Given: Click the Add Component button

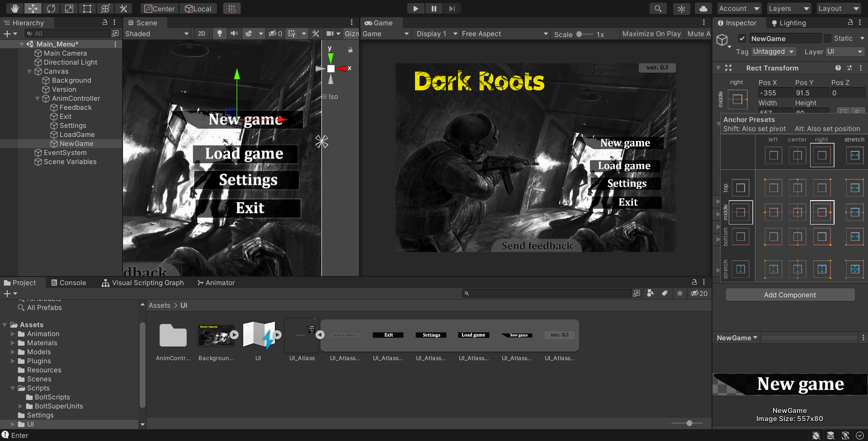Looking at the screenshot, I should (x=790, y=295).
